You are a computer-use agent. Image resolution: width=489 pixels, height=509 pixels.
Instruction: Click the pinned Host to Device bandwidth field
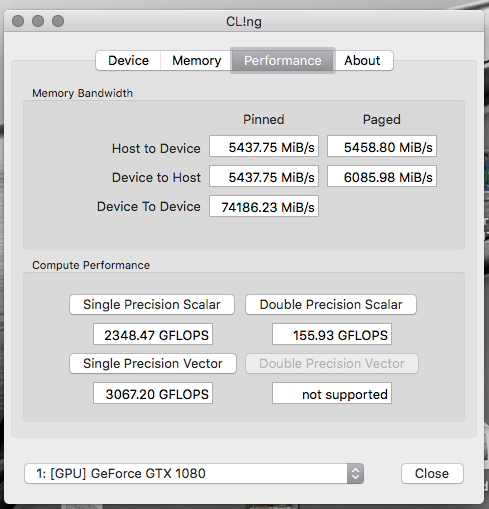(x=264, y=146)
